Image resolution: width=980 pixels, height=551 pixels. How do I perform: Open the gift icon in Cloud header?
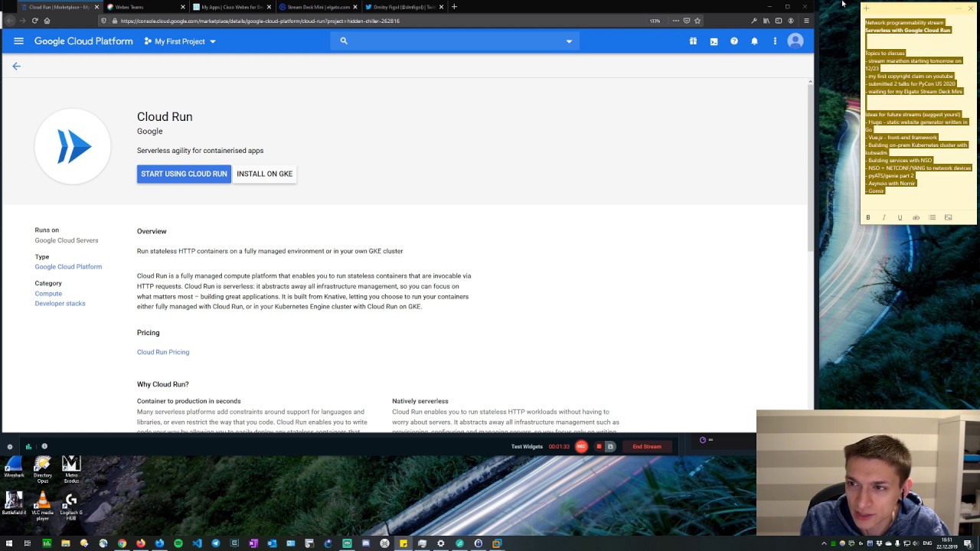pyautogui.click(x=693, y=41)
